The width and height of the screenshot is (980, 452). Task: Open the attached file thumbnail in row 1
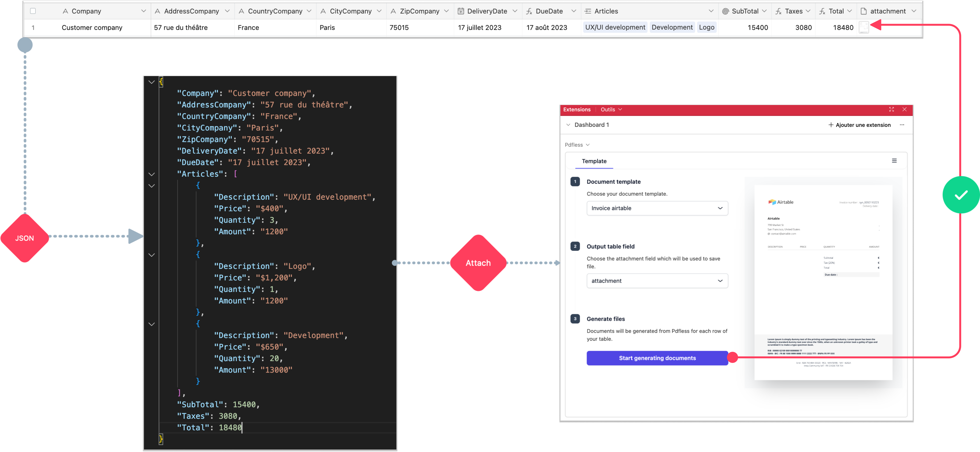[x=864, y=27]
